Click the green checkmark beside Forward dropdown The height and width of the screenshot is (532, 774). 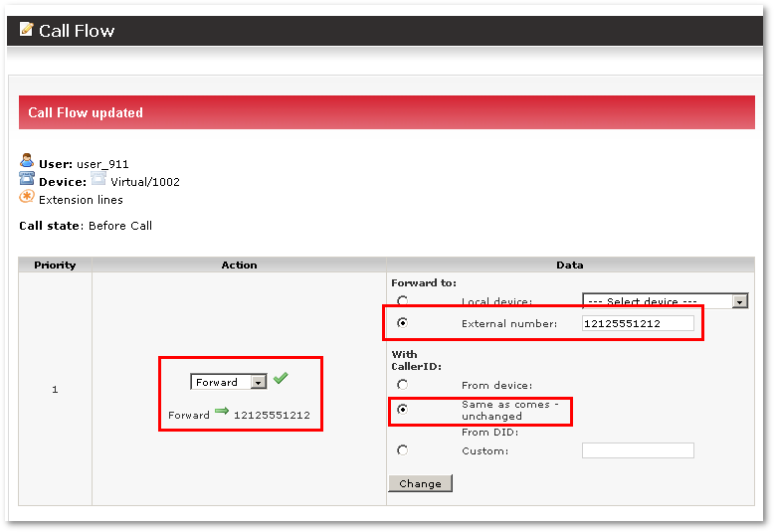pos(281,379)
